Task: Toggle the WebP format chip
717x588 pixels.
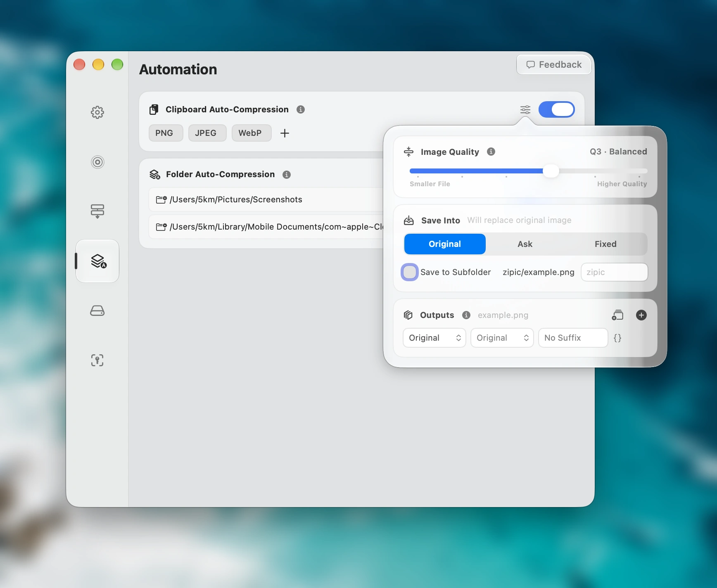Action: click(x=252, y=133)
